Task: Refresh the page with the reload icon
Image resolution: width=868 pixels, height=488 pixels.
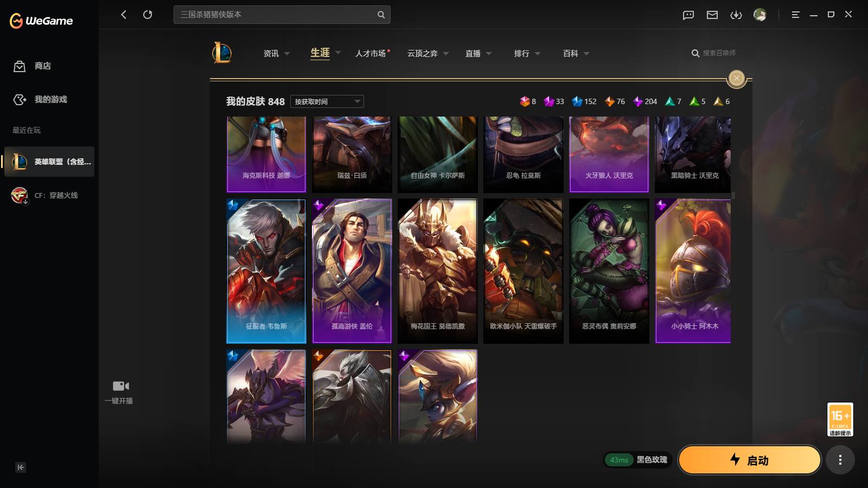Action: [148, 15]
